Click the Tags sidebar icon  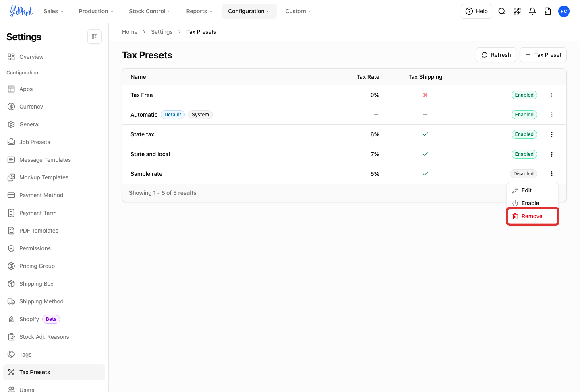tap(11, 355)
